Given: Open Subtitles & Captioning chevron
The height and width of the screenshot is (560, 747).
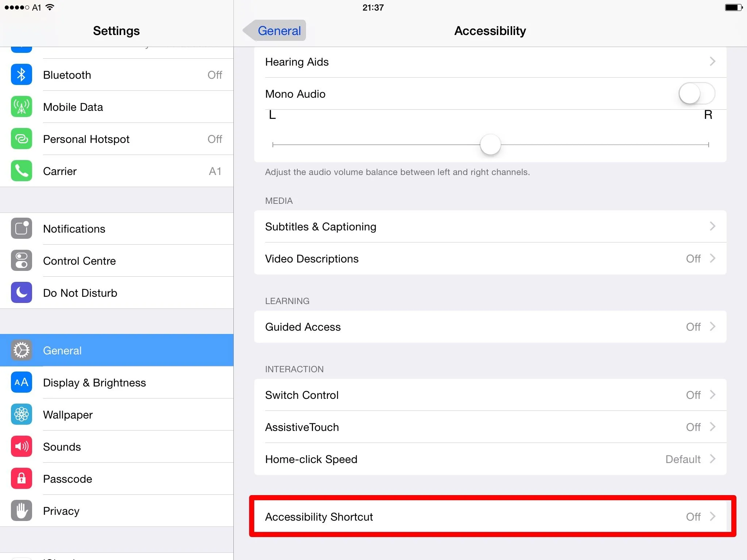Looking at the screenshot, I should pos(712,226).
